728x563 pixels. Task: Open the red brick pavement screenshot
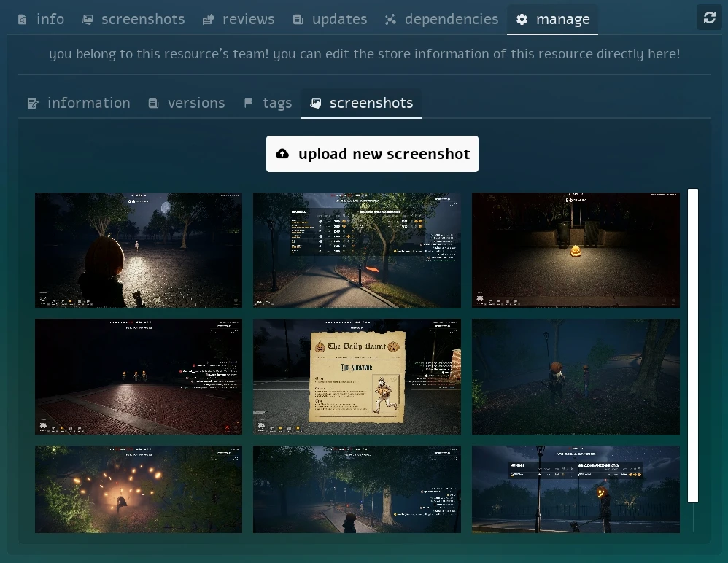(139, 376)
